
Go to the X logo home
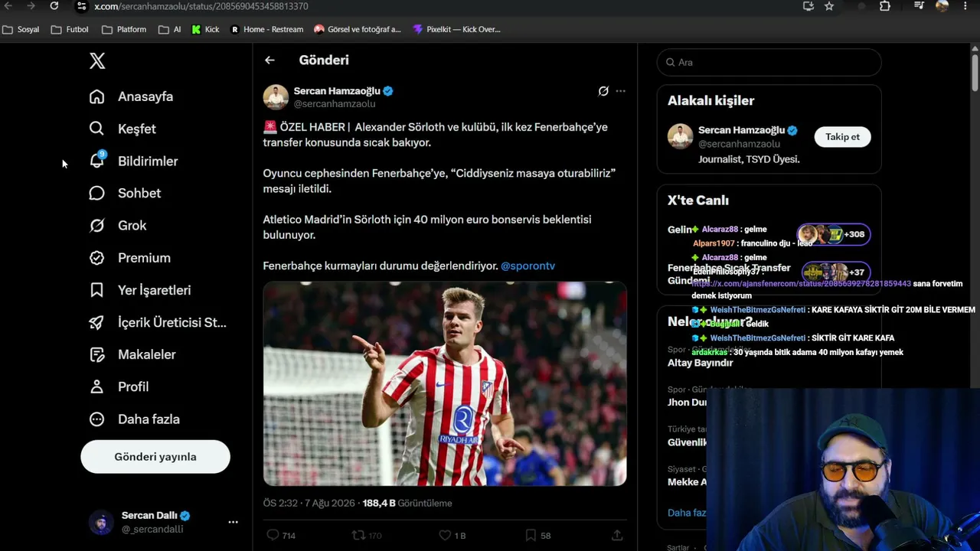tap(97, 61)
